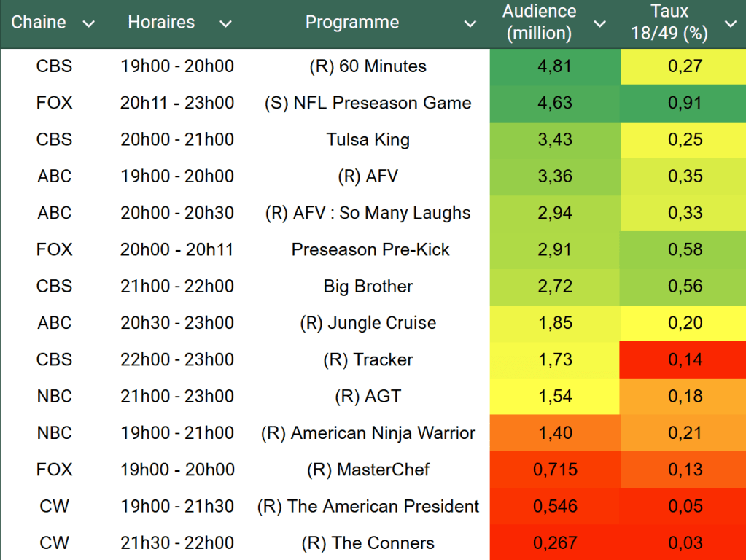
Task: Select The American President cell
Action: tap(368, 507)
